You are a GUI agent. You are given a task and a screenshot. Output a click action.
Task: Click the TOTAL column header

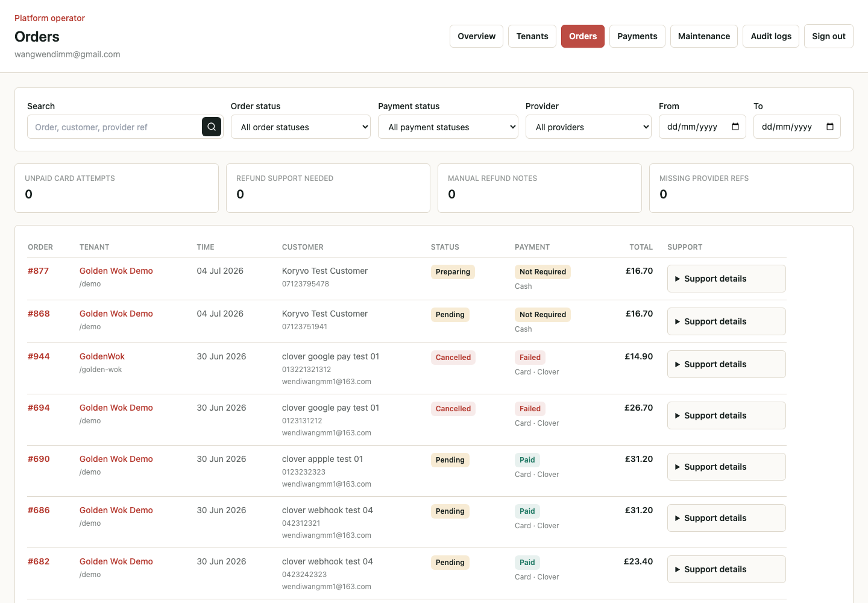point(641,247)
